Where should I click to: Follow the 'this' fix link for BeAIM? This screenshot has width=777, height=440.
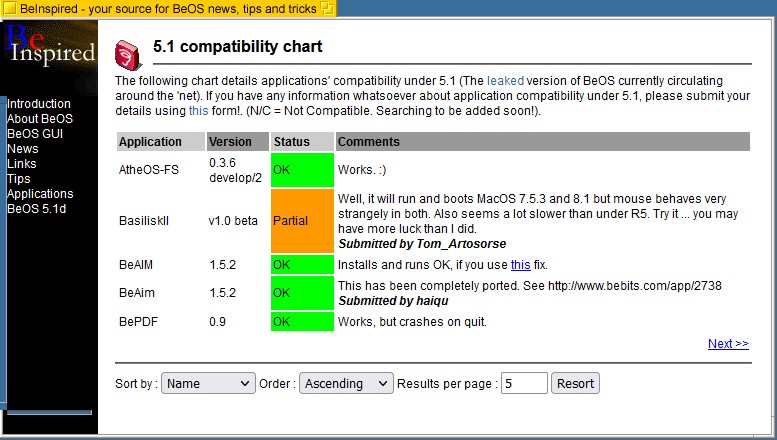[520, 265]
